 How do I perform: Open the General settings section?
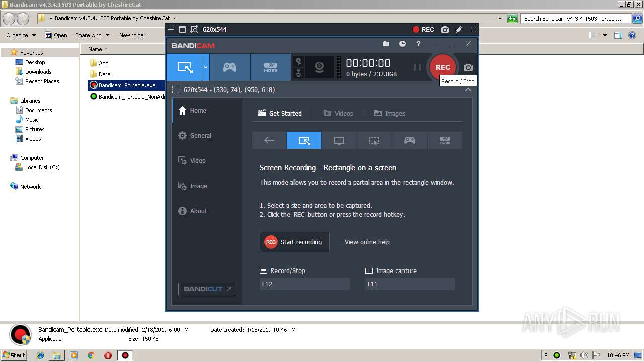[x=207, y=135]
